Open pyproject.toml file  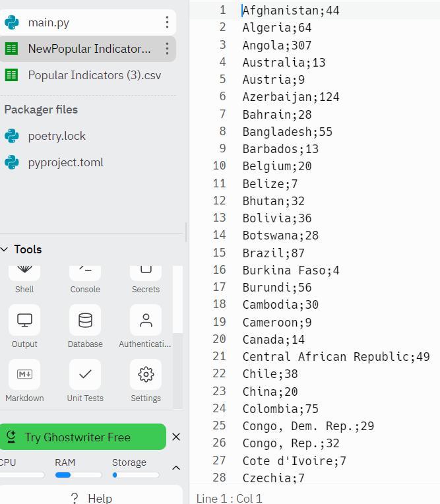tap(65, 162)
